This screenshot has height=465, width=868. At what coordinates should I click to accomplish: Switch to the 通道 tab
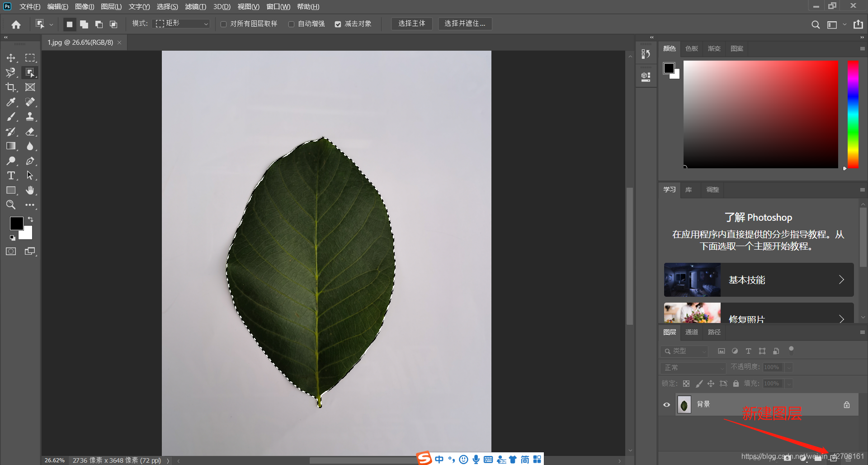tap(692, 332)
